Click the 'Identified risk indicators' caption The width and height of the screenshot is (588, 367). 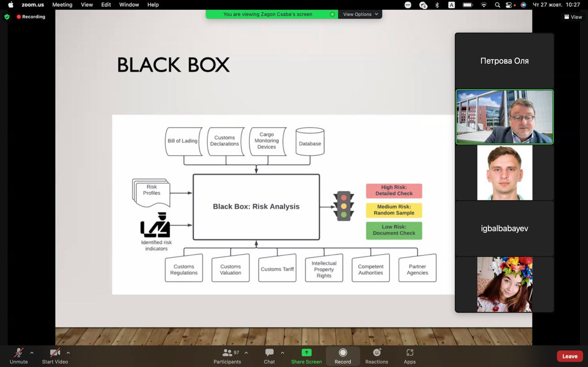coord(156,246)
